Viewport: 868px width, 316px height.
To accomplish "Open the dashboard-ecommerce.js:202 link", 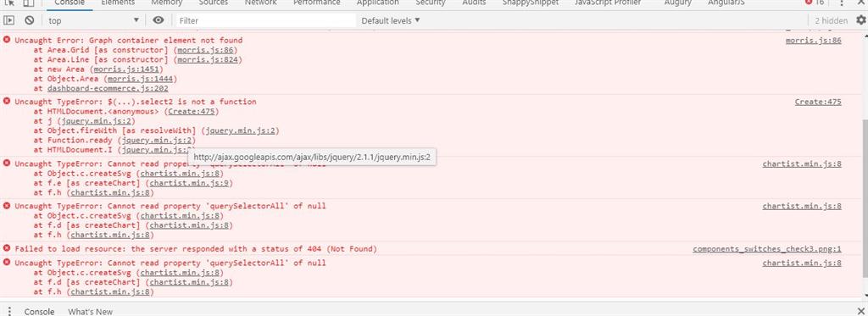I will (108, 88).
